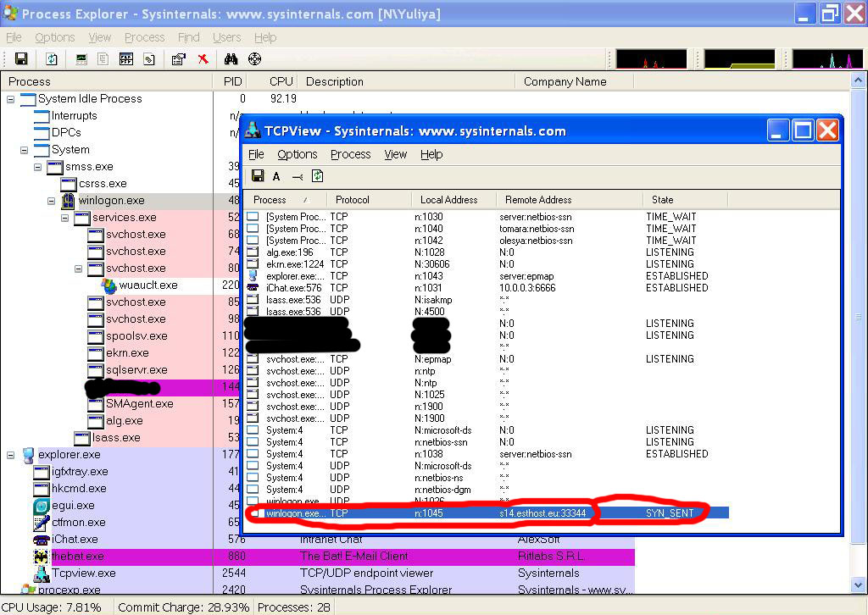This screenshot has width=868, height=615.
Task: Open File menu in TCPView window
Action: [256, 154]
